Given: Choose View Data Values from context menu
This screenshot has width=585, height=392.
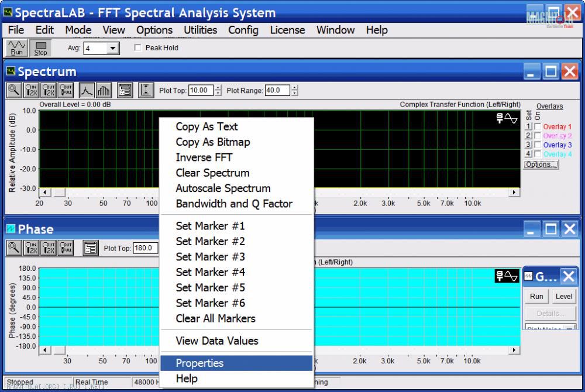Looking at the screenshot, I should tap(236, 341).
